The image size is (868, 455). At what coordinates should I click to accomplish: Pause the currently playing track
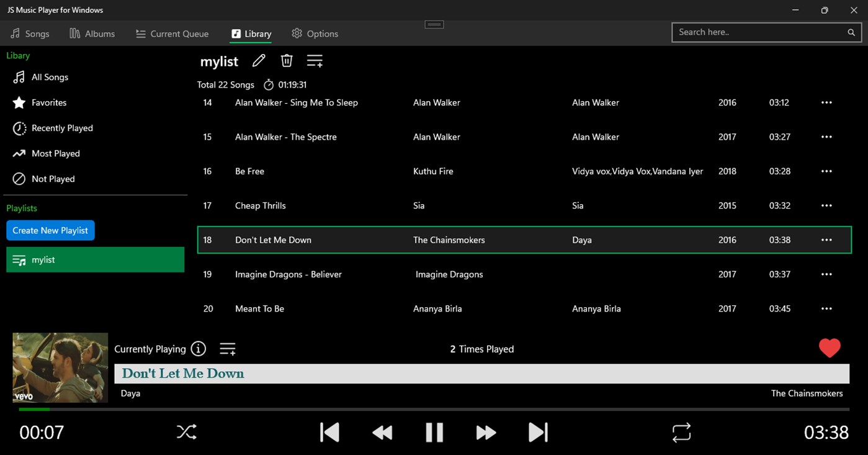coord(434,431)
